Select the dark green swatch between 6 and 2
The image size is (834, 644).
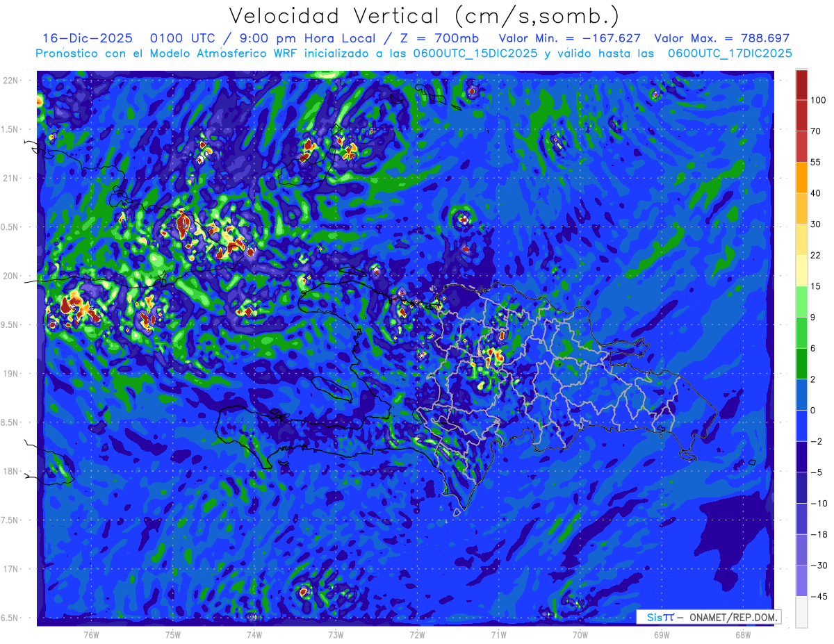click(x=801, y=363)
